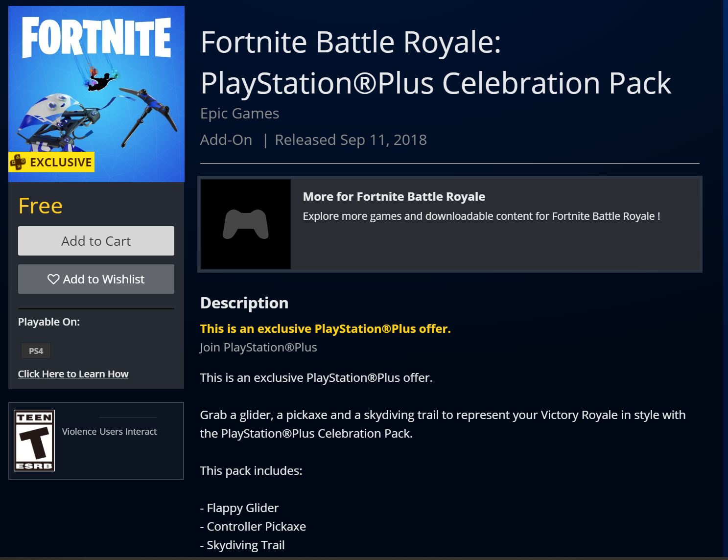Click the Explore more games and downloadable content text
This screenshot has width=728, height=560.
[481, 216]
